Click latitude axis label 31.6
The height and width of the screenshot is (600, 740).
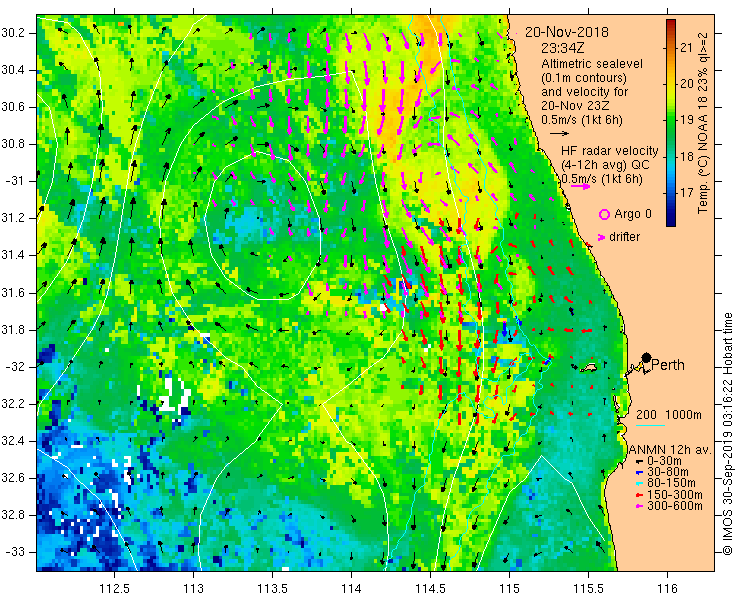(x=13, y=293)
